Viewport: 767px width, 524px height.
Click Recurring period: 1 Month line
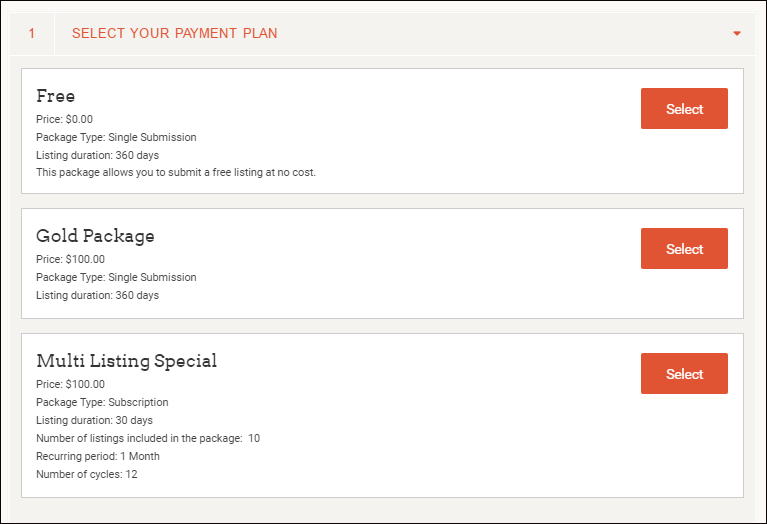click(98, 456)
